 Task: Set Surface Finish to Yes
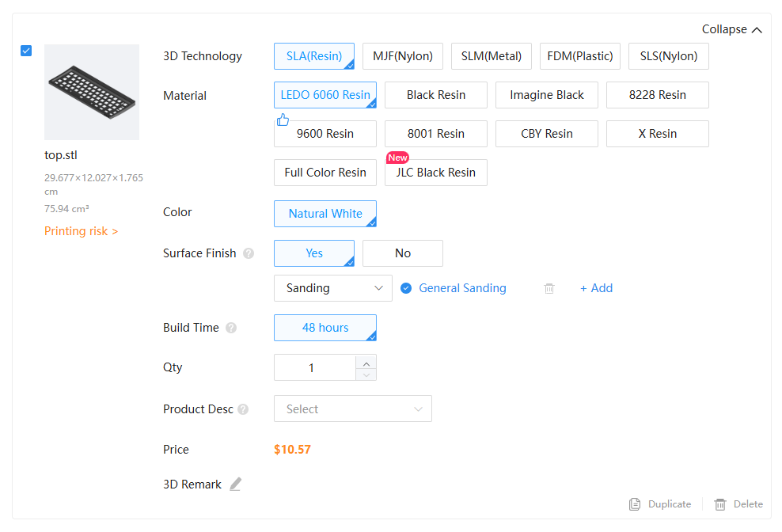point(314,253)
